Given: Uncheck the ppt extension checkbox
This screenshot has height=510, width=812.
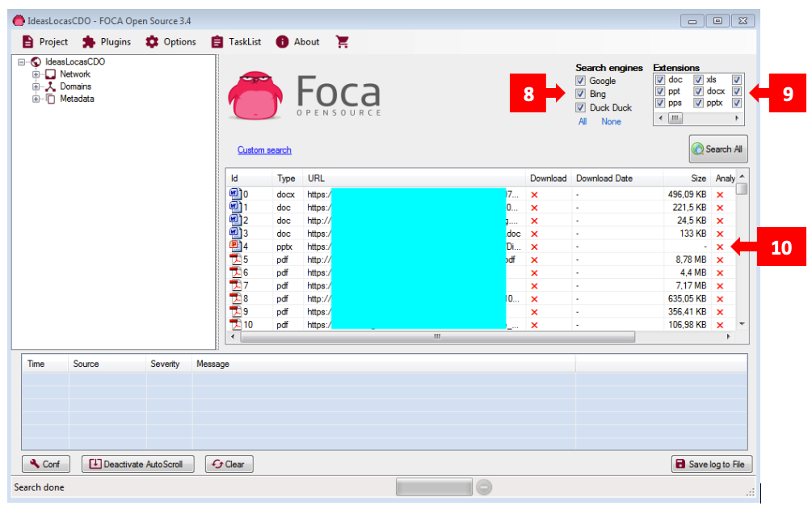Looking at the screenshot, I should [x=660, y=91].
